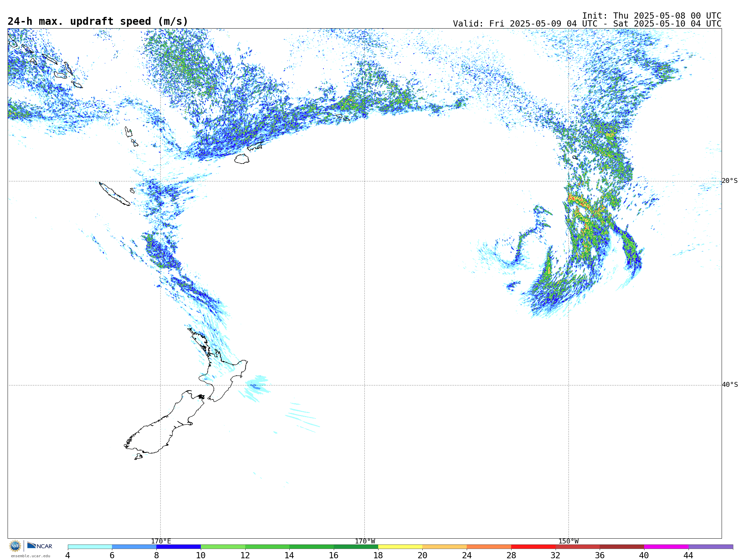
Task: Click the colorbar tick label "36"
Action: point(600,556)
